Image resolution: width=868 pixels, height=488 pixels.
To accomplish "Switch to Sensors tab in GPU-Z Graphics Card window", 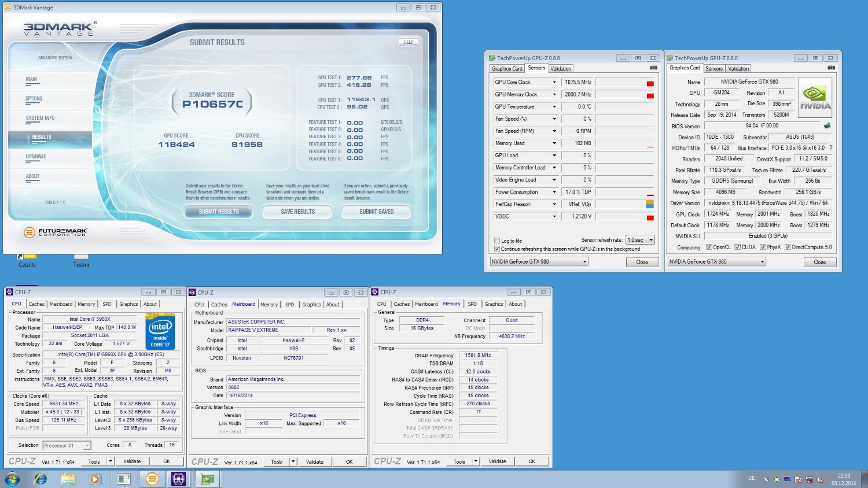I will point(714,68).
